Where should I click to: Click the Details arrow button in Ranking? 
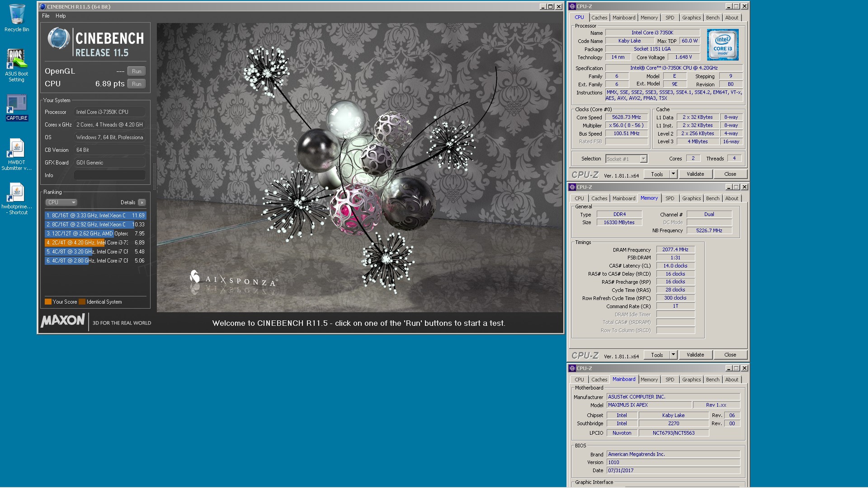[x=142, y=202]
